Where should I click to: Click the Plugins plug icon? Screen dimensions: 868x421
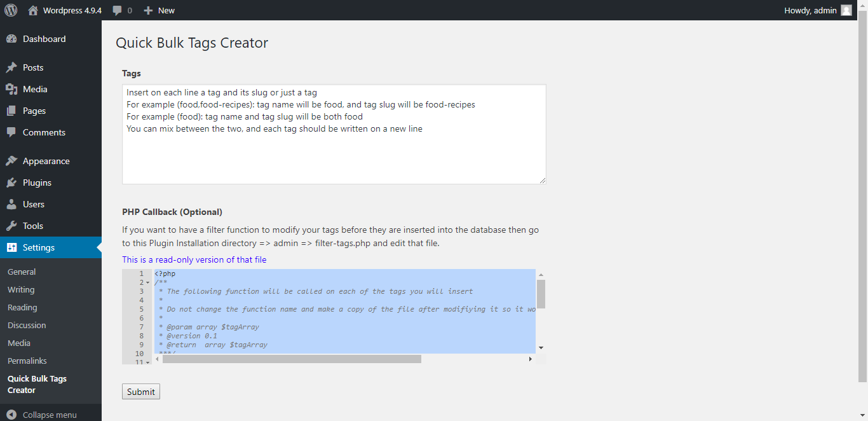11,183
